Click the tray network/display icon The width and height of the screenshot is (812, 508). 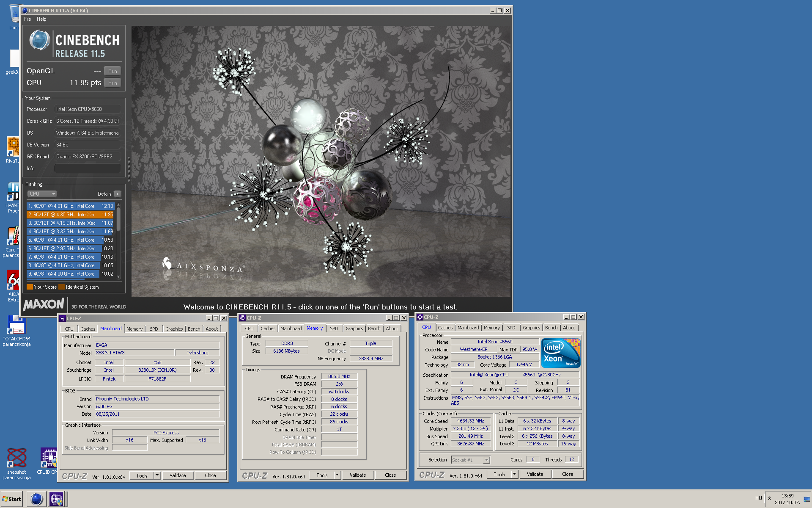(807, 499)
